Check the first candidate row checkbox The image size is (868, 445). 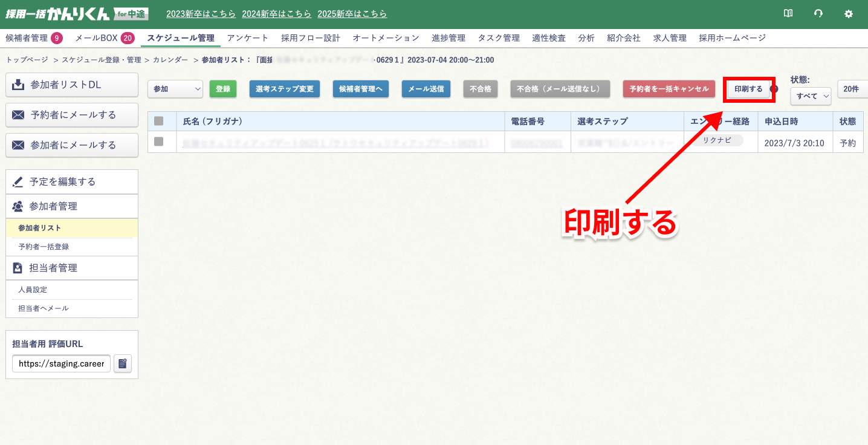coord(159,141)
